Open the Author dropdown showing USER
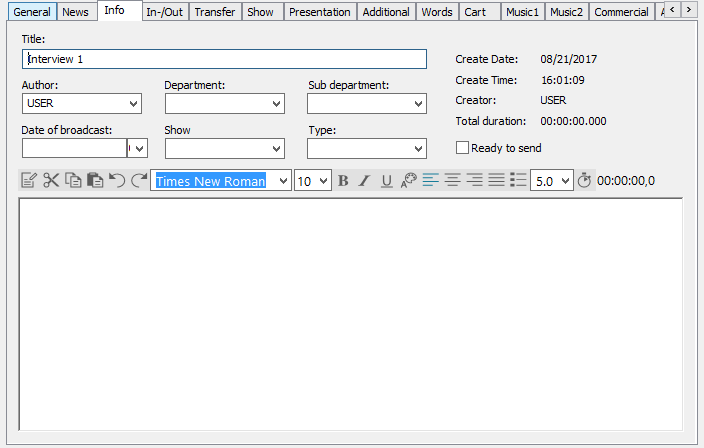Image resolution: width=704 pixels, height=448 pixels. (x=134, y=103)
